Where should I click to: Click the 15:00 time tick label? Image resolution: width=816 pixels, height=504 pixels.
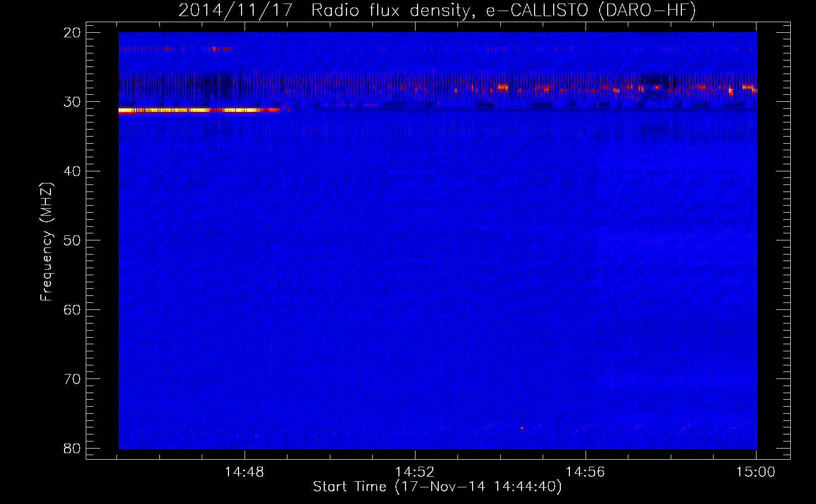pyautogui.click(x=755, y=472)
